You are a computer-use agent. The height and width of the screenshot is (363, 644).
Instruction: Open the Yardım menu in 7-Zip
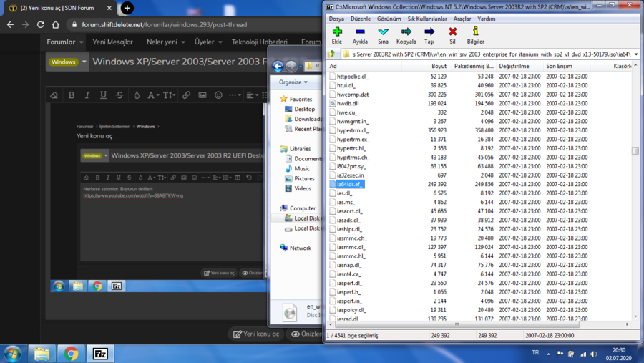coord(487,19)
